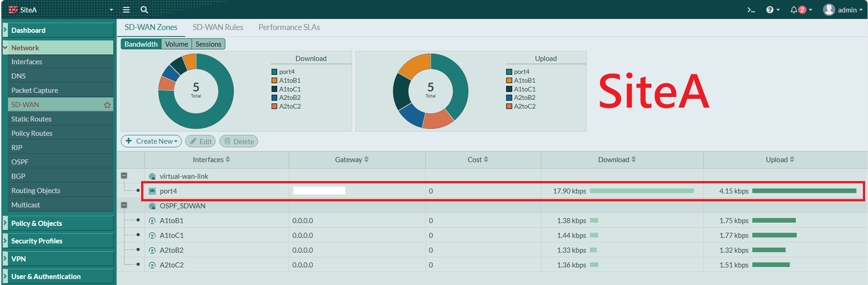The image size is (868, 285).
Task: Click the search magnifier icon
Action: 144,10
